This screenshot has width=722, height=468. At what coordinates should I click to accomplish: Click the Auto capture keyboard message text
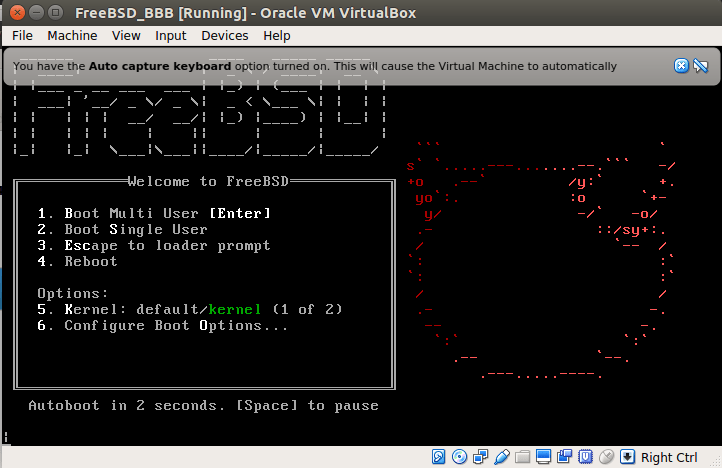(314, 66)
